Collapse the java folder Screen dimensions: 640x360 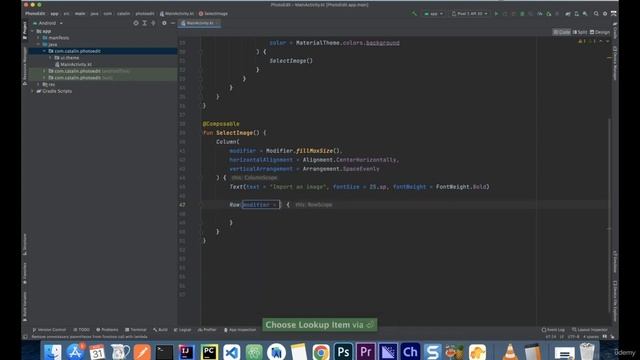pyautogui.click(x=38, y=44)
